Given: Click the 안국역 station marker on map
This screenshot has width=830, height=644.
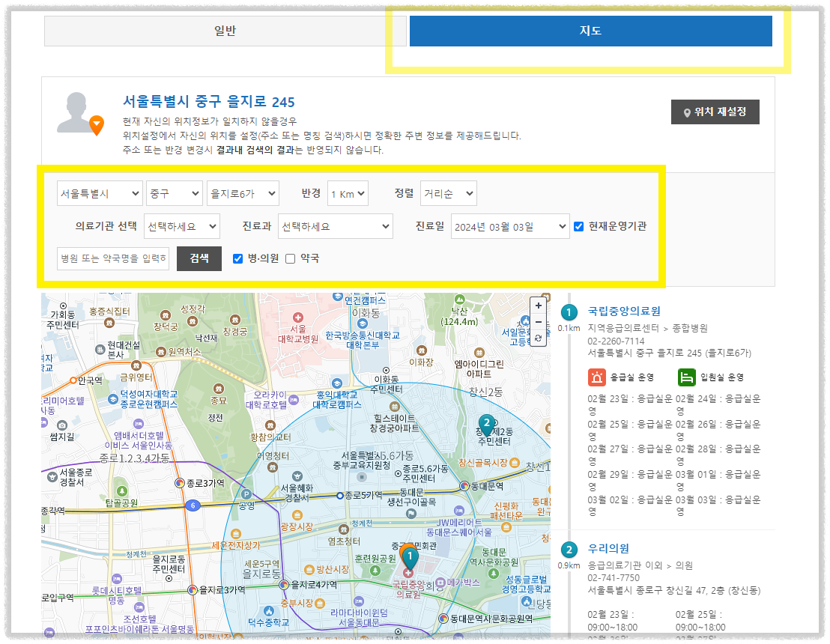Looking at the screenshot, I should click(73, 380).
